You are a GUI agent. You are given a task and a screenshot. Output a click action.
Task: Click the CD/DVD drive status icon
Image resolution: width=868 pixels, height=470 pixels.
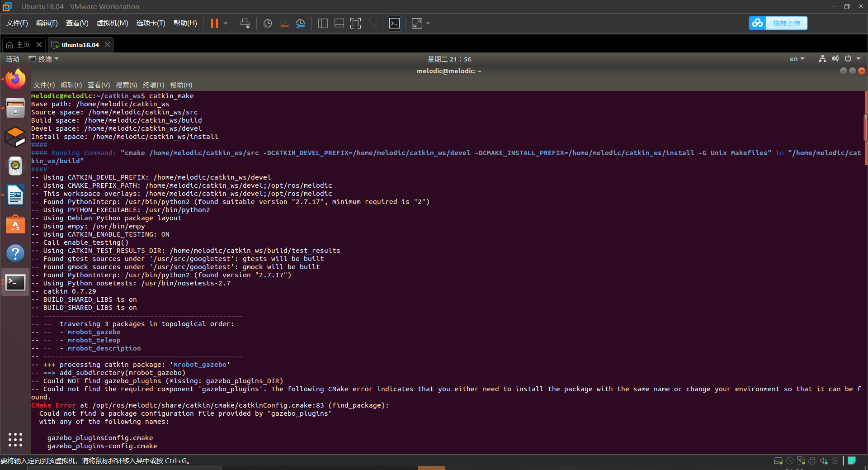(x=790, y=461)
